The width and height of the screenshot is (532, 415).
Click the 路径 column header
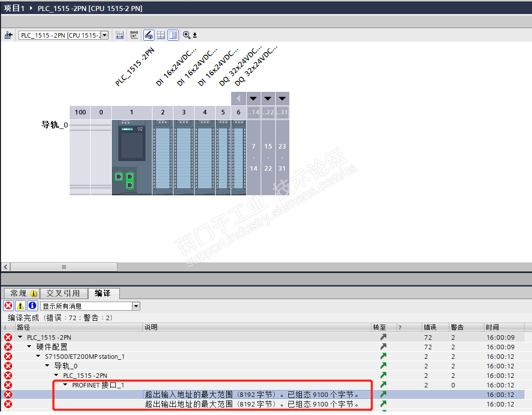point(79,327)
